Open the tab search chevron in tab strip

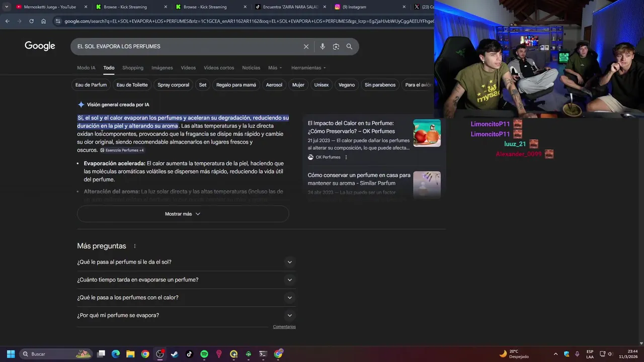point(7,7)
